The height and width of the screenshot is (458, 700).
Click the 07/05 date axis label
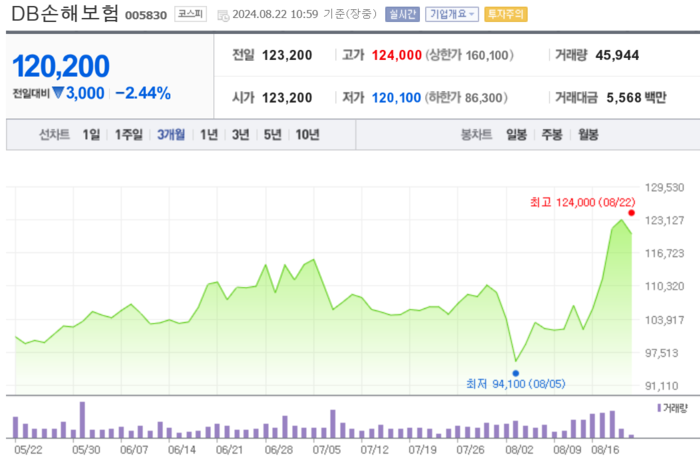click(327, 450)
